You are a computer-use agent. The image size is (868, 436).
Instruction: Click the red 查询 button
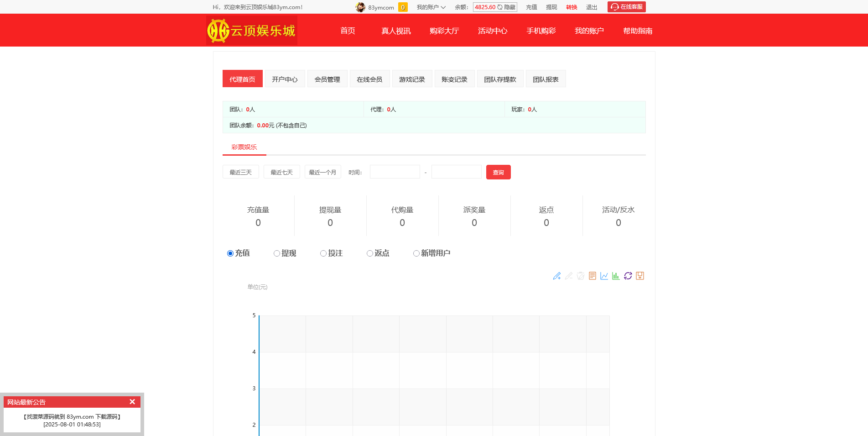click(x=498, y=172)
